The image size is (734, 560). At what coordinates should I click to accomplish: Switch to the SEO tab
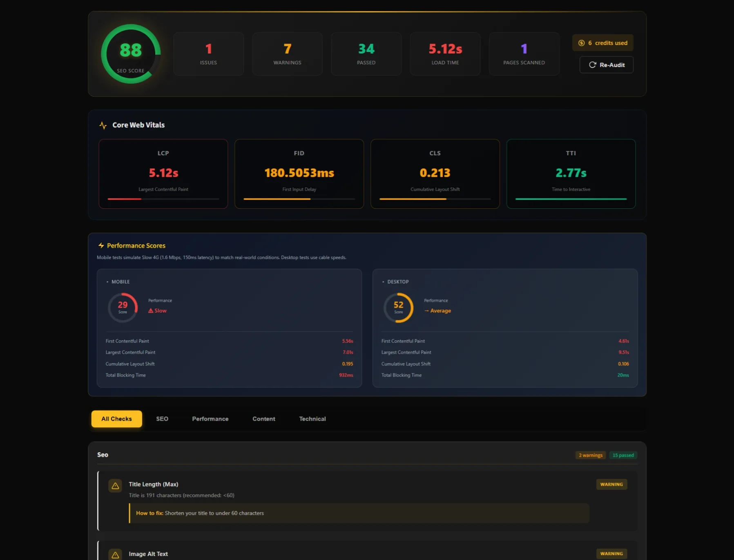coord(162,419)
